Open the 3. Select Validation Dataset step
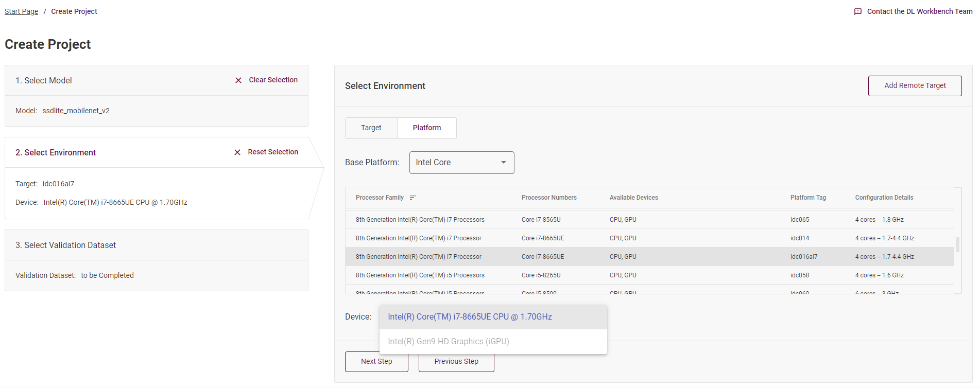Screen dimensions: 980x388 pyautogui.click(x=66, y=245)
